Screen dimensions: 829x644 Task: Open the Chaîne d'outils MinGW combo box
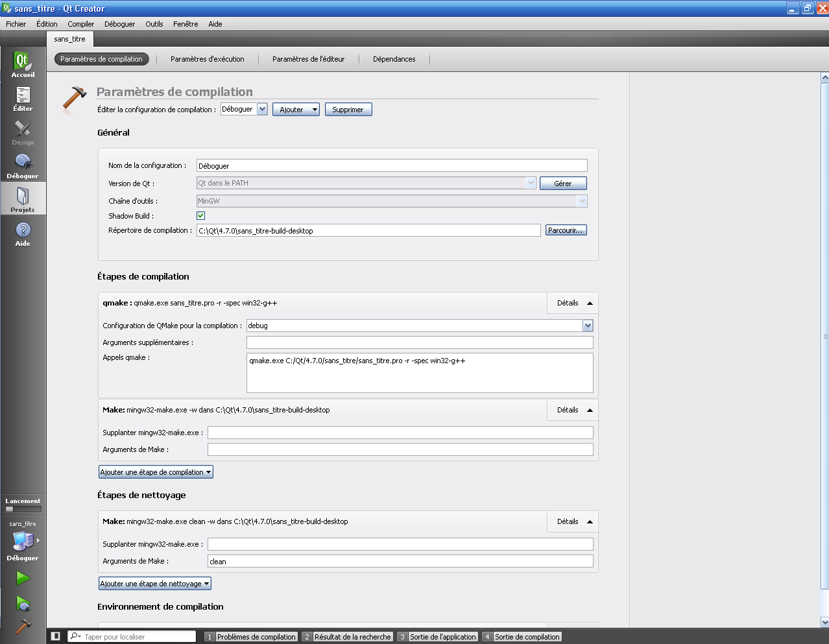[x=392, y=201]
